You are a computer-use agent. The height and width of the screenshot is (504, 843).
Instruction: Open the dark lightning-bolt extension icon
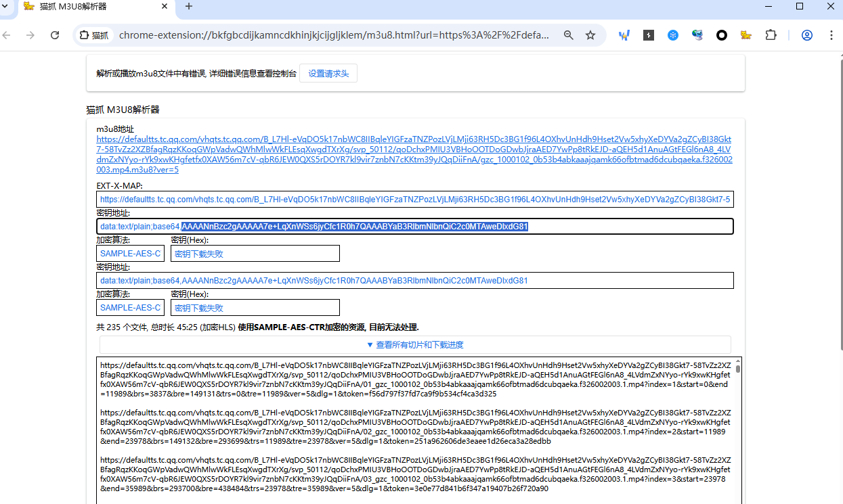point(649,35)
